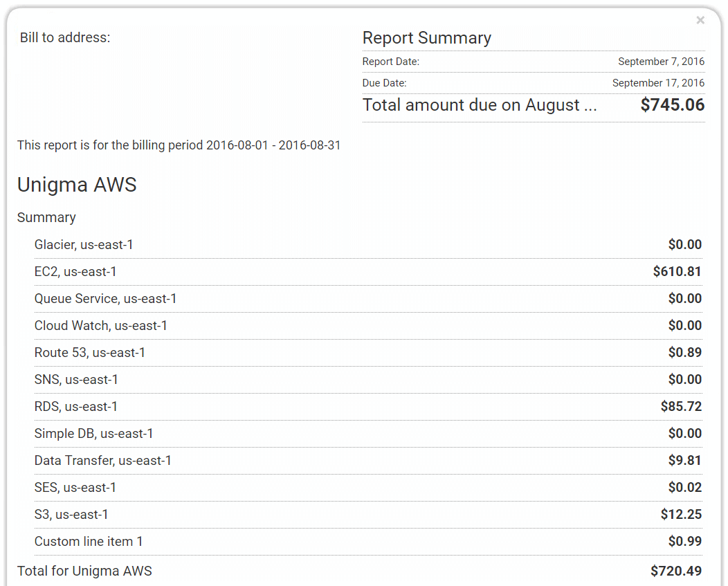This screenshot has height=586, width=728.
Task: Click the $610.81 EC2 amount
Action: [x=677, y=271]
